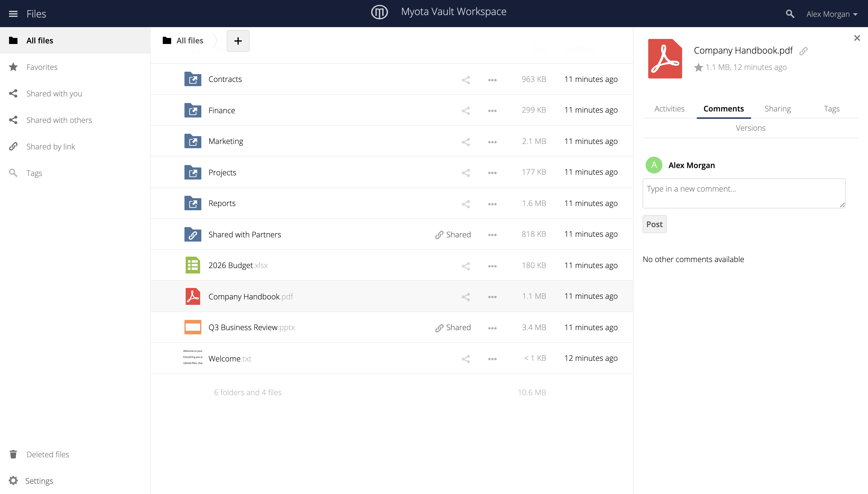868x494 pixels.
Task: Copy link icon next to Company Handbook.pdf title
Action: coord(803,51)
